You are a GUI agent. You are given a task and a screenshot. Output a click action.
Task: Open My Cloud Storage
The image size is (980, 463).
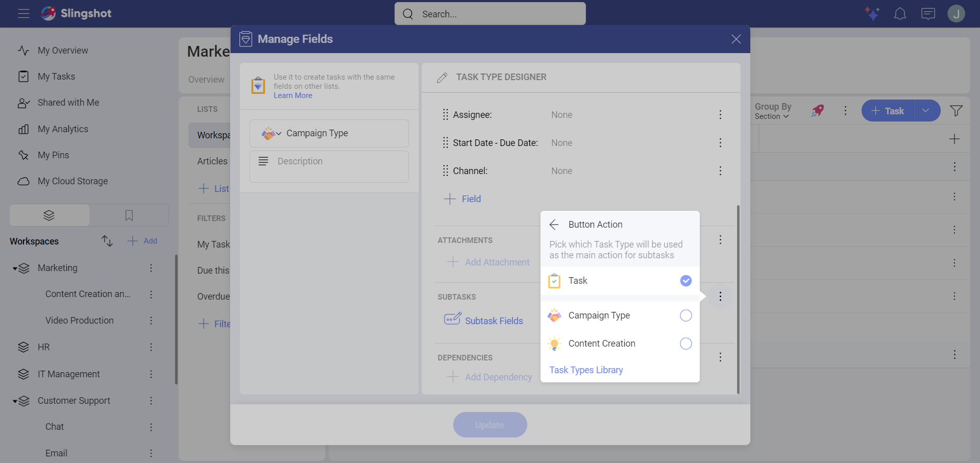(x=72, y=181)
